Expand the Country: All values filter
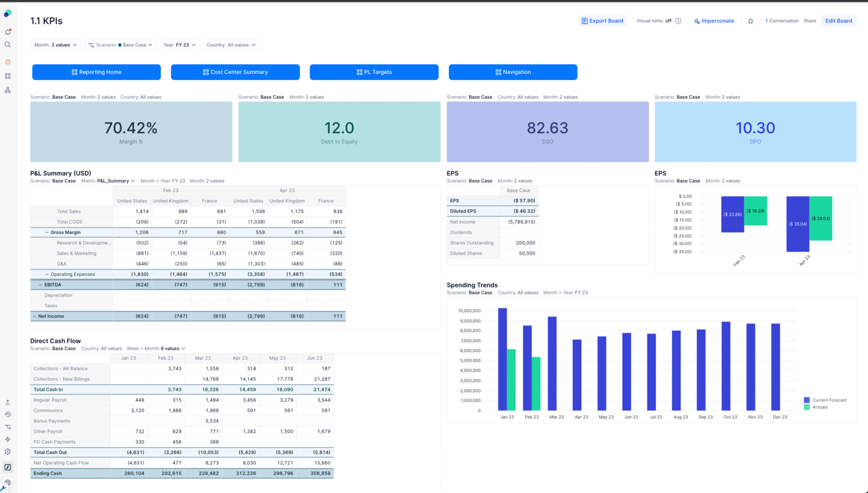 [232, 45]
